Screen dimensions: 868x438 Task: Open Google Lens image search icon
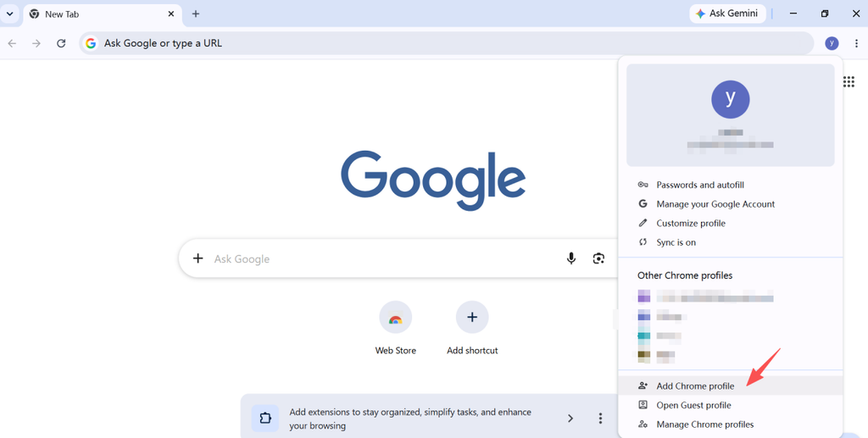pos(598,258)
